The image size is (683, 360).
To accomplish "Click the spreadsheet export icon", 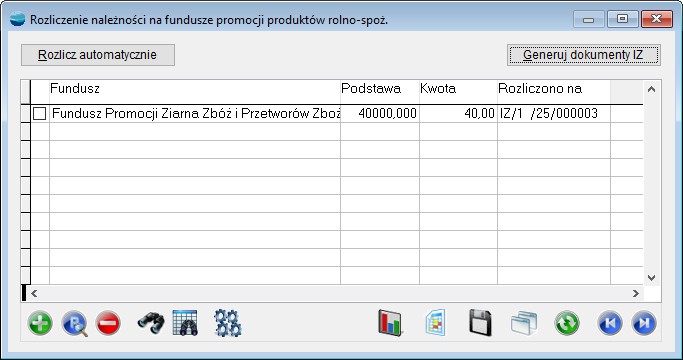I will coord(436,323).
